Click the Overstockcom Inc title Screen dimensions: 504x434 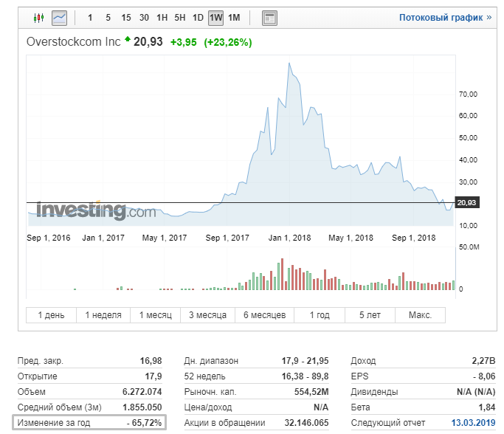click(73, 42)
